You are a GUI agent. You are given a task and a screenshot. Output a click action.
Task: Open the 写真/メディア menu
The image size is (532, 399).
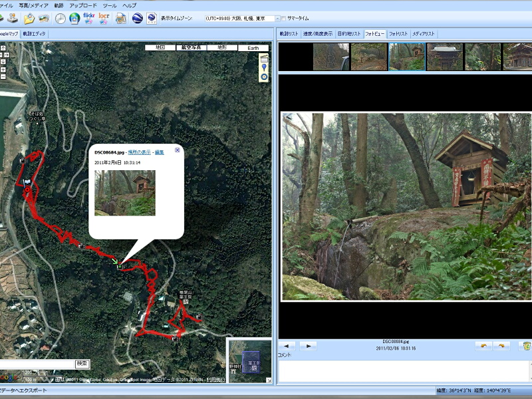[x=34, y=5]
